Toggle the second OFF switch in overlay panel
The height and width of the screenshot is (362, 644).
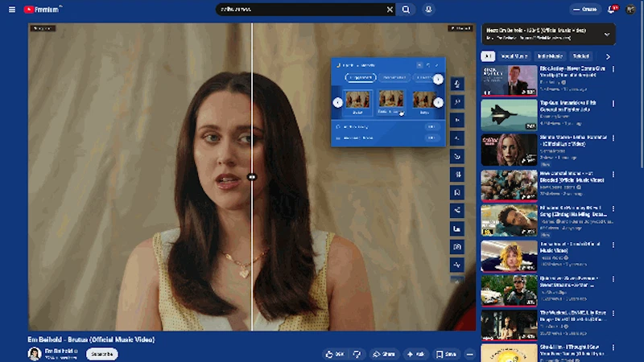[431, 138]
